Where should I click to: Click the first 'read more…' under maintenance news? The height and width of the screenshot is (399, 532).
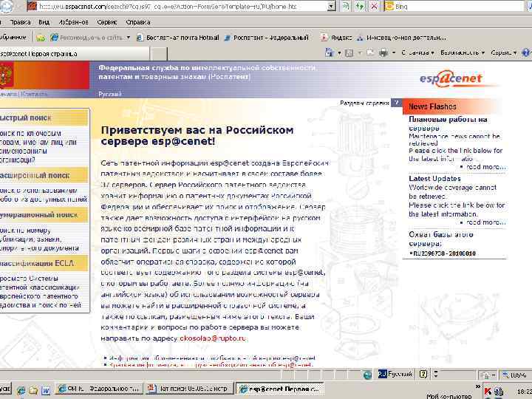pyautogui.click(x=485, y=166)
